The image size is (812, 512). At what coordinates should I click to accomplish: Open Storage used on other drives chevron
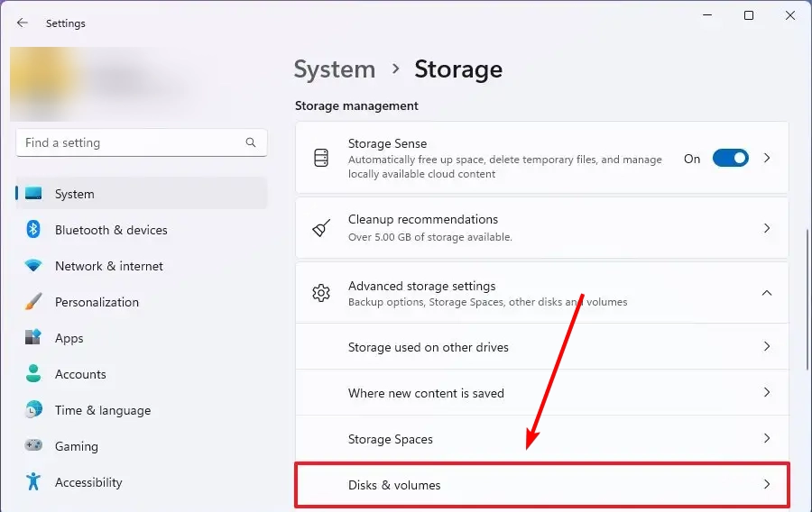[767, 346]
